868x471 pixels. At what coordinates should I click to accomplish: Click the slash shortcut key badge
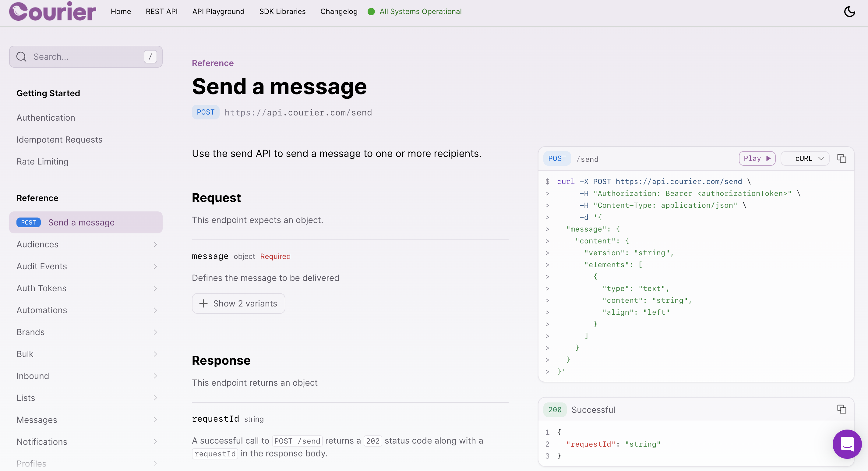click(150, 57)
